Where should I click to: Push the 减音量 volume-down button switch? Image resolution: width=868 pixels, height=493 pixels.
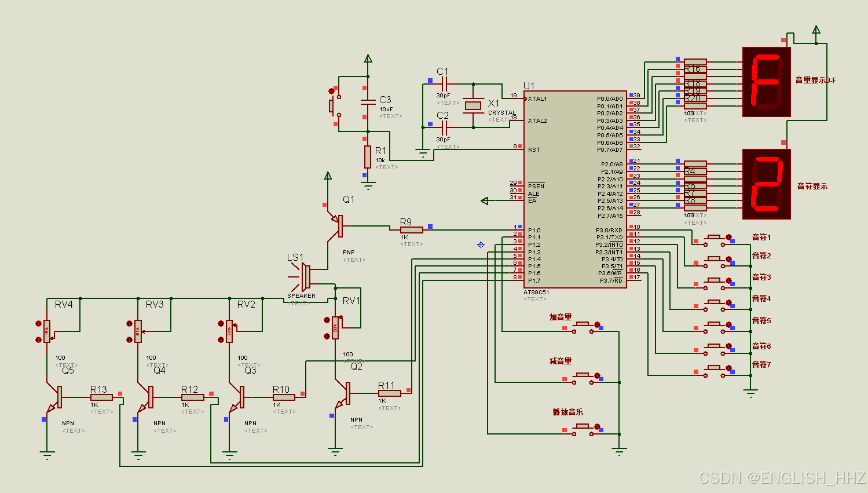(x=582, y=377)
